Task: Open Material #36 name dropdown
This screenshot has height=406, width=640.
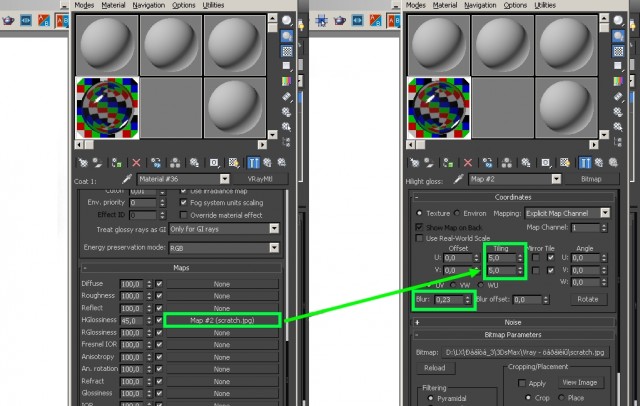Action: [224, 179]
